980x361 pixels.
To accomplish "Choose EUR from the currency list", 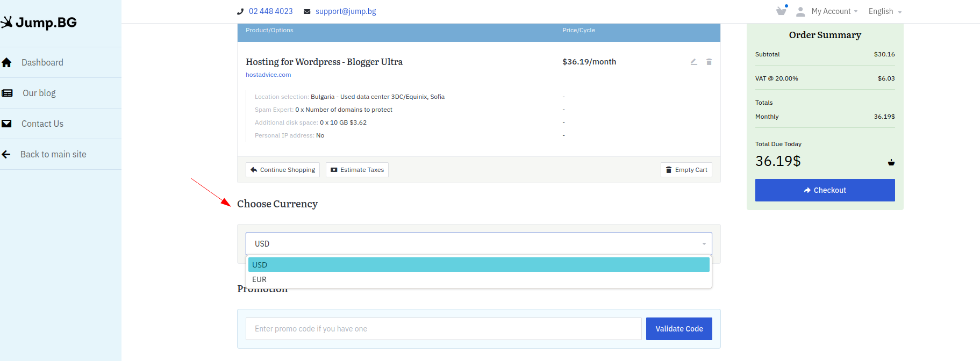I will (479, 279).
